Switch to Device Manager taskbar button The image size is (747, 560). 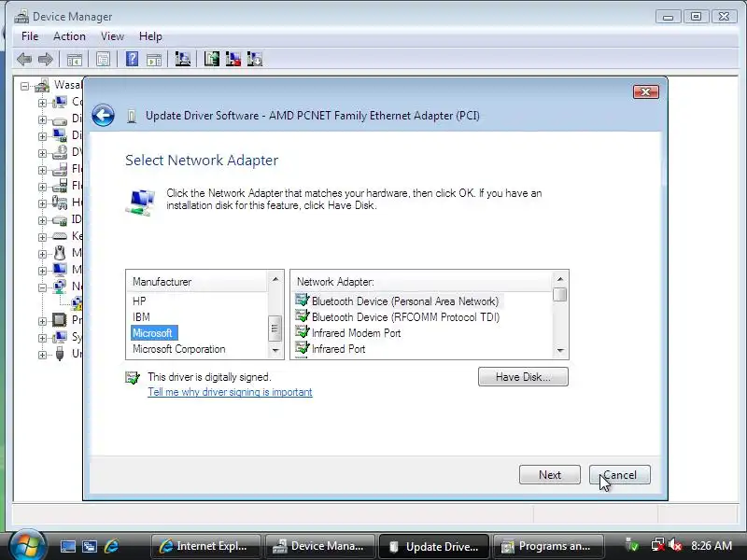point(319,546)
